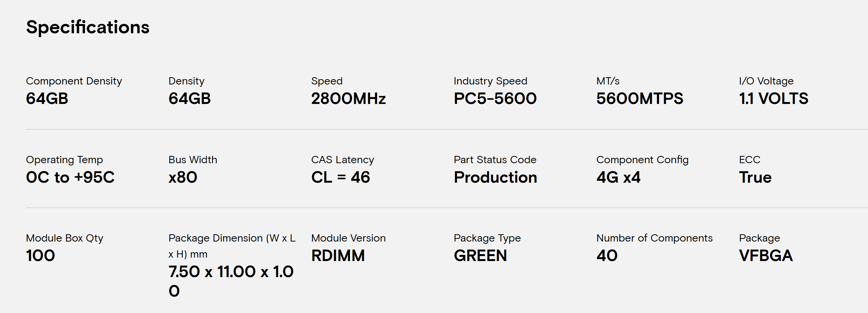Click the 7.50 x 11.00 package dimension value
Viewport: 868px width, 313px height.
[x=231, y=272]
